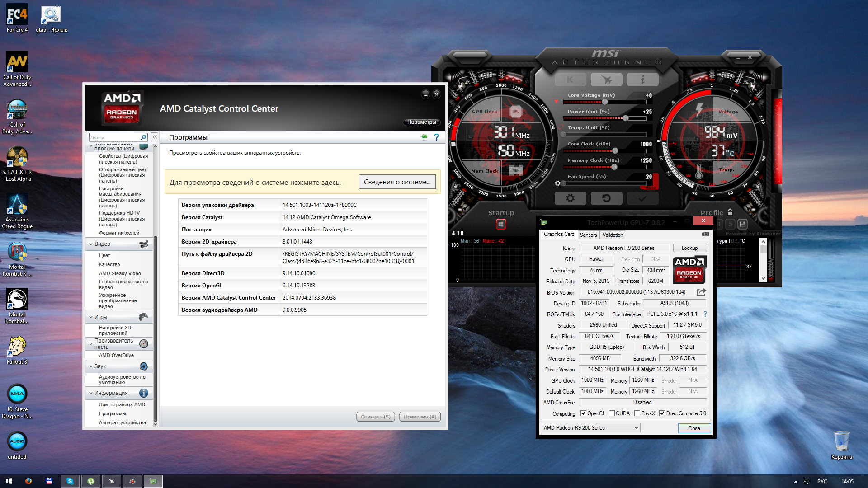The image size is (868, 488).
Task: Toggle the PhysX checkbox
Action: coord(637,413)
